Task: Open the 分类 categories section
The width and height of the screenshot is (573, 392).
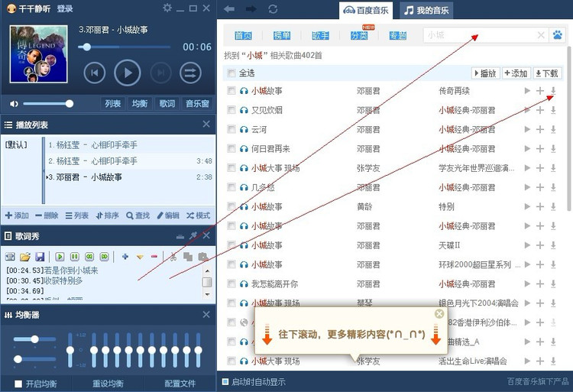Action: coord(359,35)
